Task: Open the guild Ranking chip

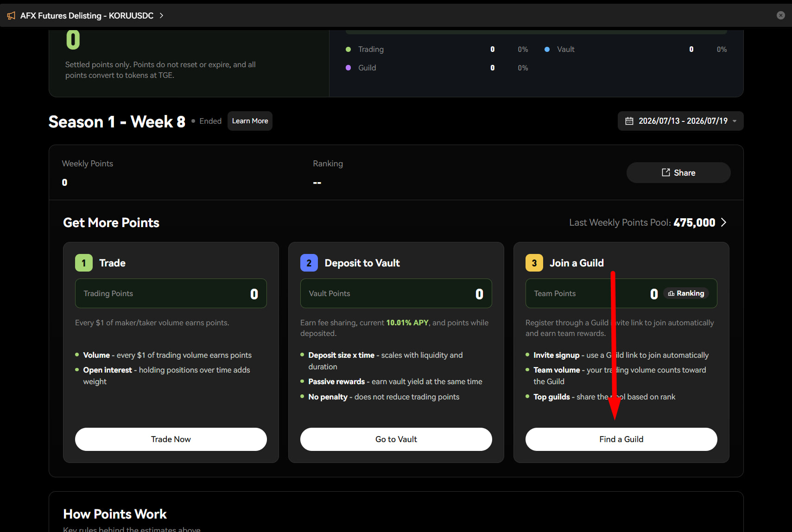Action: (x=686, y=293)
